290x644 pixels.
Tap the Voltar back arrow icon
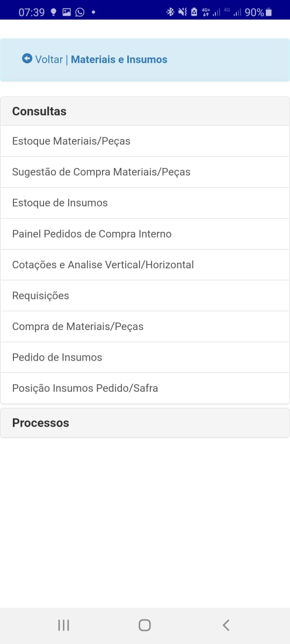pyautogui.click(x=27, y=58)
